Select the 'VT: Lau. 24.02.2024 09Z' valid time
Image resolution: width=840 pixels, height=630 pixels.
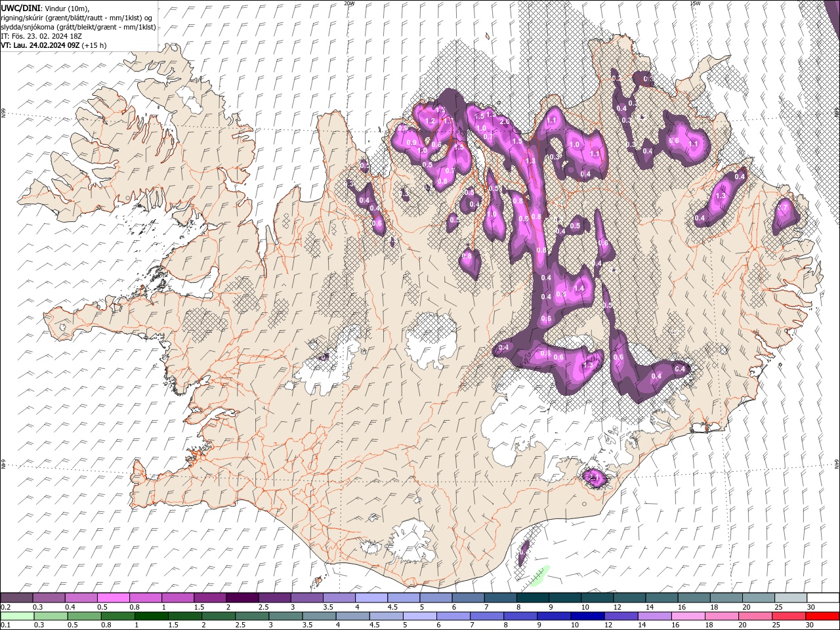[40, 45]
